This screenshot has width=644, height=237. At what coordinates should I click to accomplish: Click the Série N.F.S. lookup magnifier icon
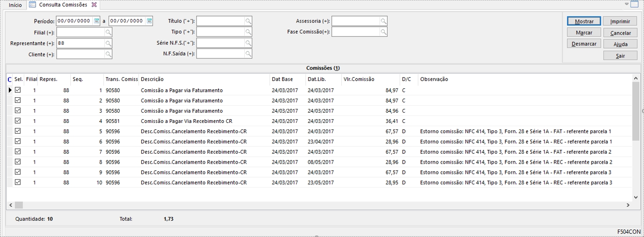point(248,43)
